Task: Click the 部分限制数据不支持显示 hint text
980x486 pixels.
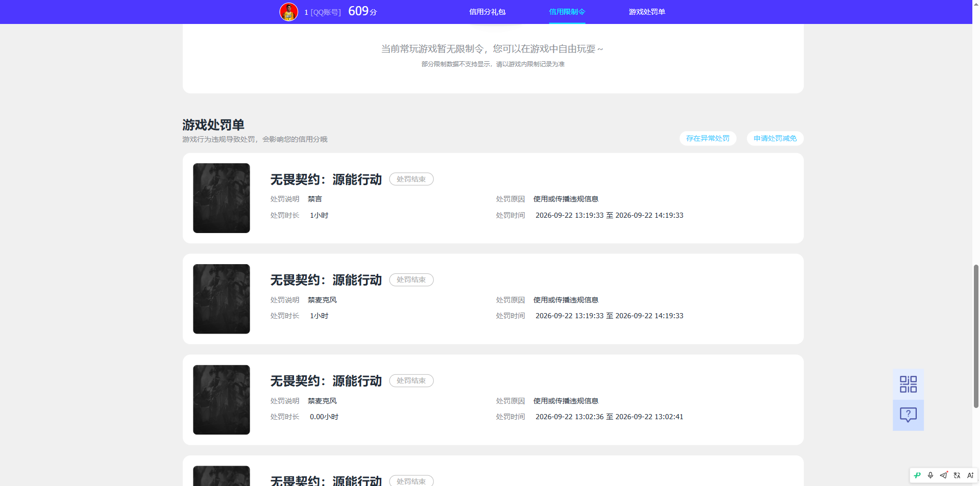Action: click(493, 64)
